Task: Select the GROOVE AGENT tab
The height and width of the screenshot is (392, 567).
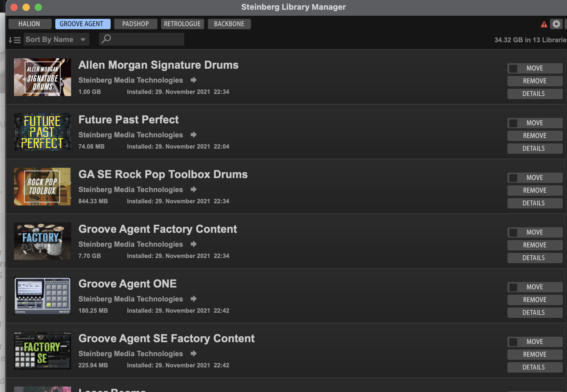Action: 83,24
